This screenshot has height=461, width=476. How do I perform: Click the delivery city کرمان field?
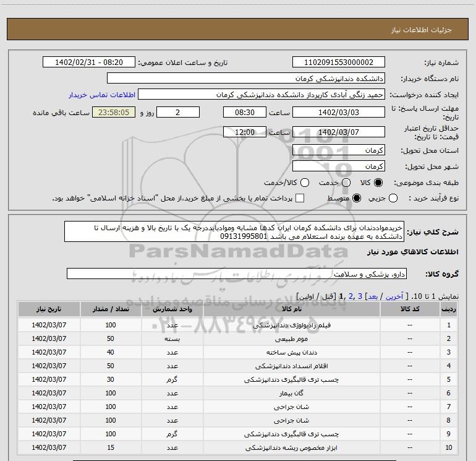pyautogui.click(x=339, y=166)
